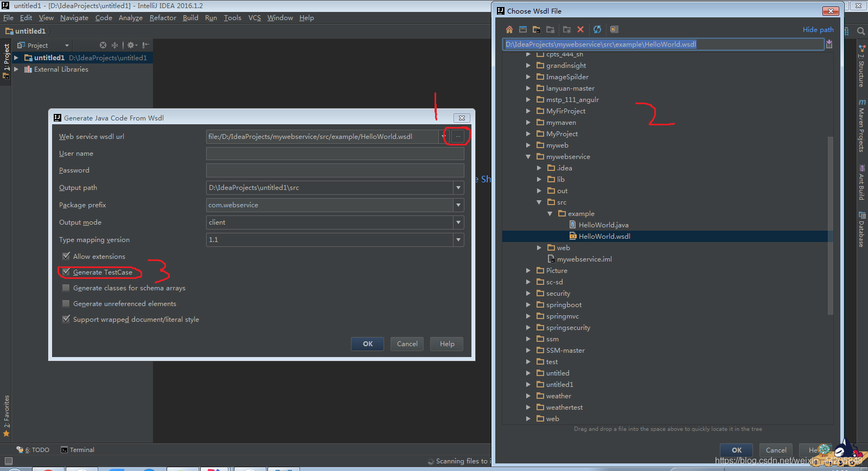Screen dimensions: 868x471
Task: Open path history icon beside path field
Action: tap(829, 44)
